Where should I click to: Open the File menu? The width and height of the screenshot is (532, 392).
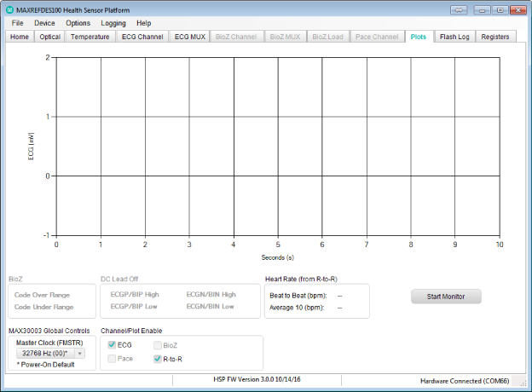(18, 23)
